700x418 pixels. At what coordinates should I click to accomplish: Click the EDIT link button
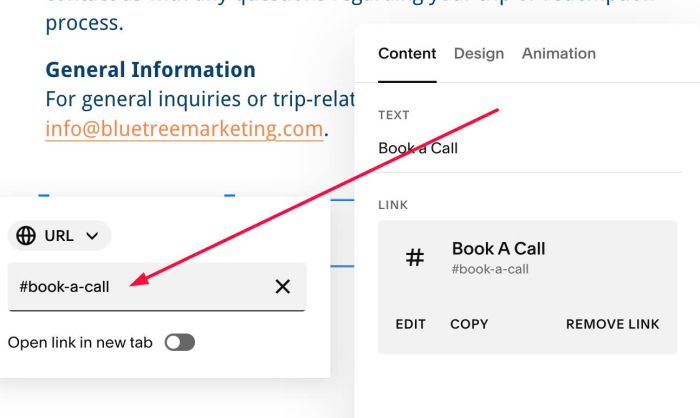pyautogui.click(x=410, y=324)
